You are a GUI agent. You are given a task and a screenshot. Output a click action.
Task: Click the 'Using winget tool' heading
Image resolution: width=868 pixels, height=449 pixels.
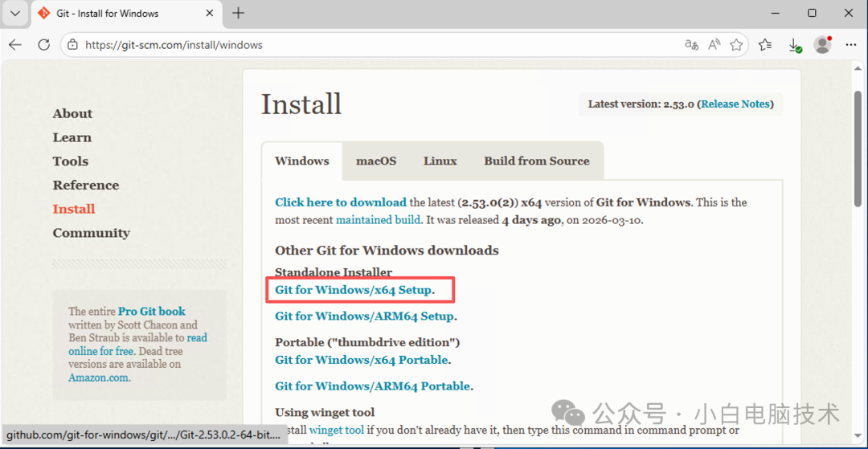pos(325,413)
